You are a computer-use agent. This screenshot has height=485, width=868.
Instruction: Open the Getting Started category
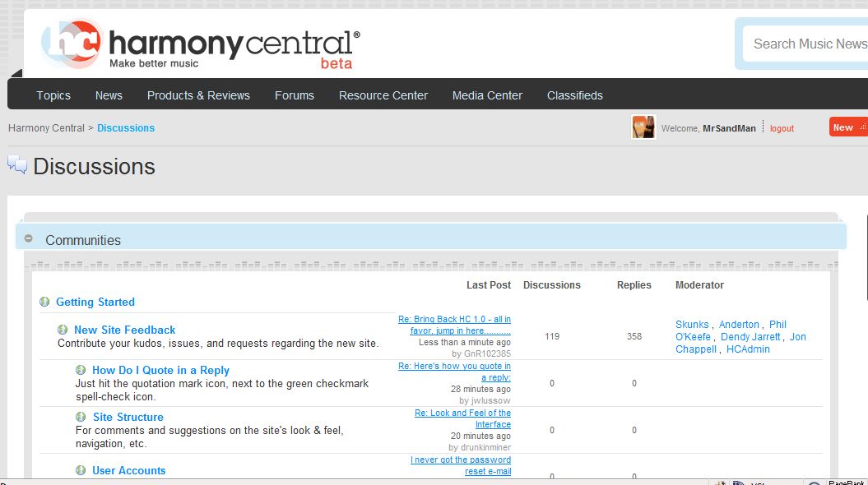(x=95, y=302)
